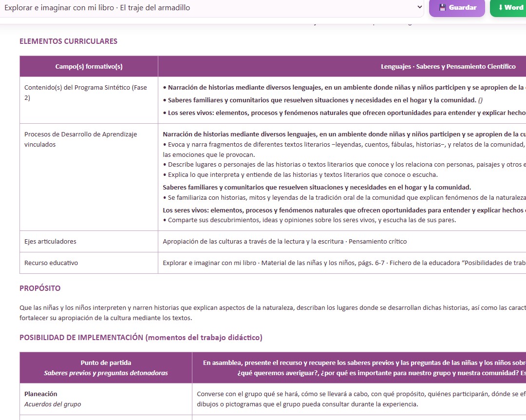Select the PROPÓSITO section heading
Viewport: 526px width, 420px height.
click(x=40, y=288)
